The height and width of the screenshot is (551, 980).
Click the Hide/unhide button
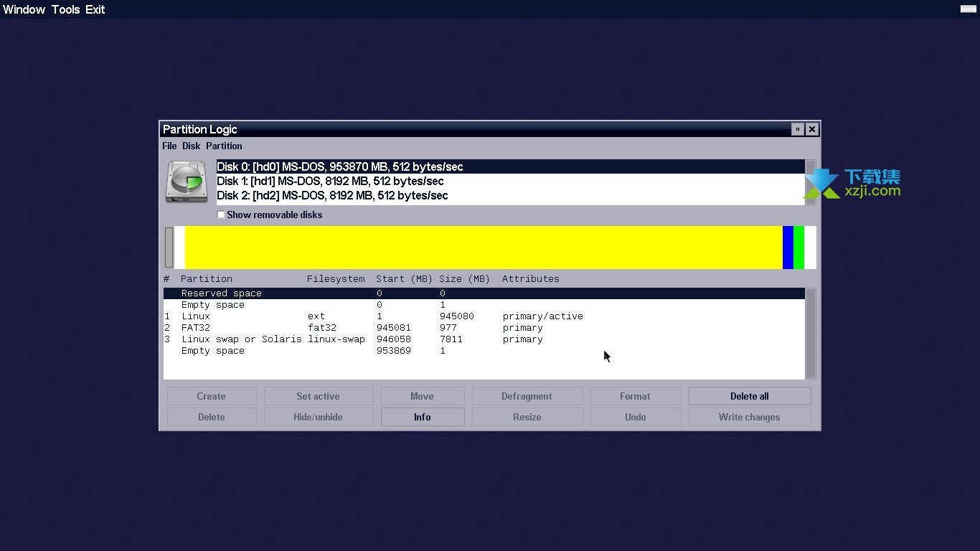click(319, 417)
